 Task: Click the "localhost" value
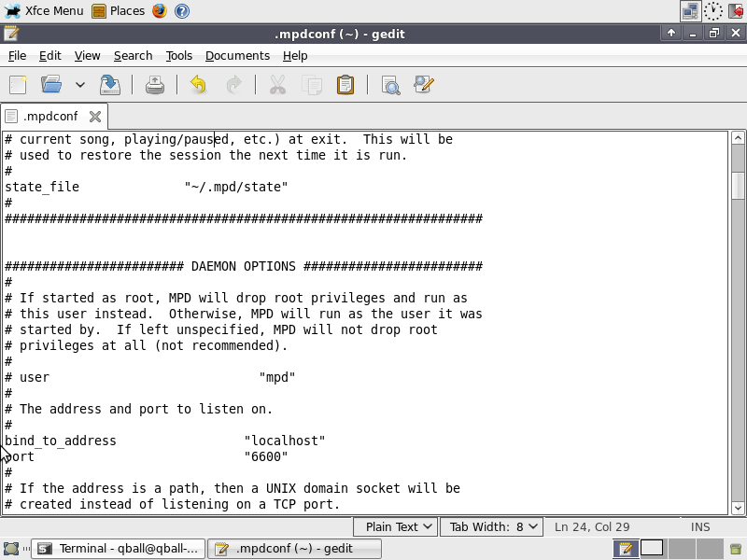click(285, 441)
